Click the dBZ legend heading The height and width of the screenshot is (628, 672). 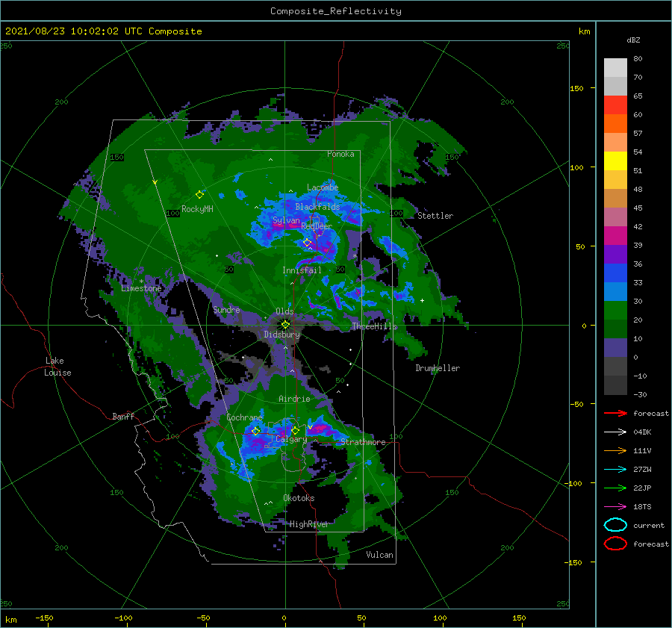pos(633,40)
